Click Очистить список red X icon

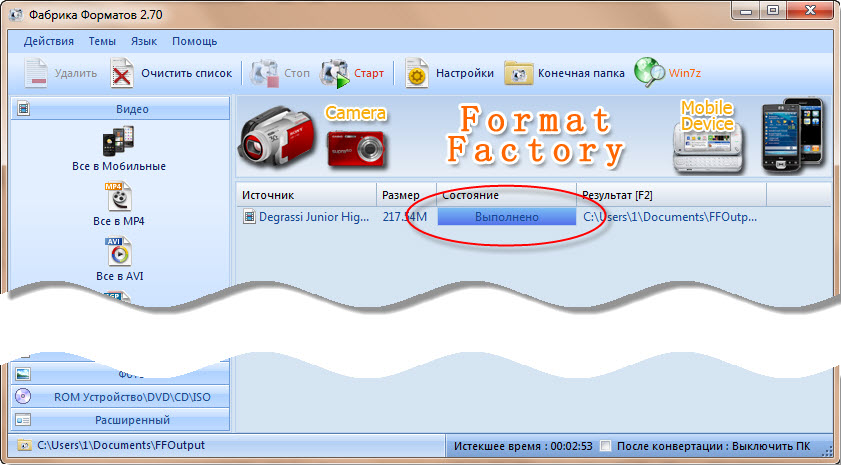coord(122,73)
